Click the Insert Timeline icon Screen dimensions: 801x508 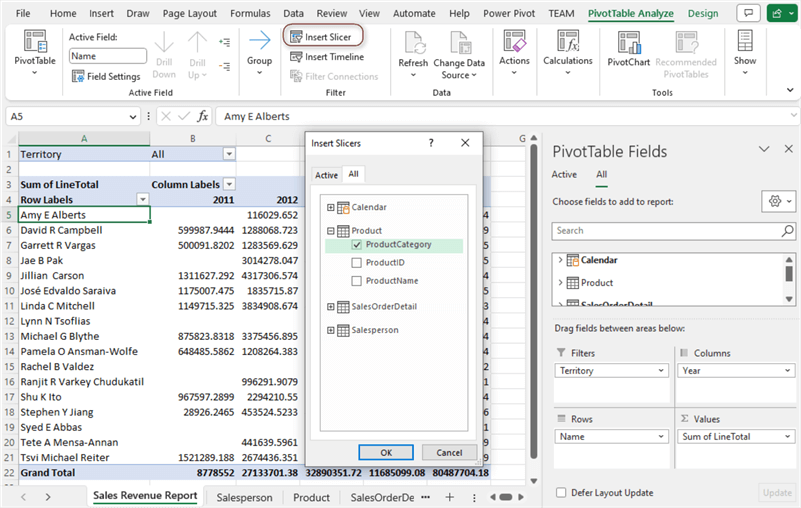click(296, 57)
